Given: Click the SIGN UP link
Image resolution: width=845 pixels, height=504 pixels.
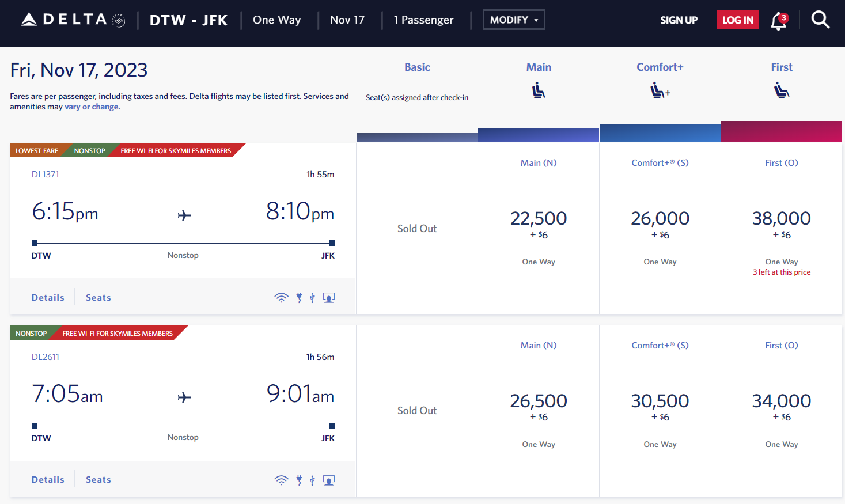Looking at the screenshot, I should (x=679, y=20).
